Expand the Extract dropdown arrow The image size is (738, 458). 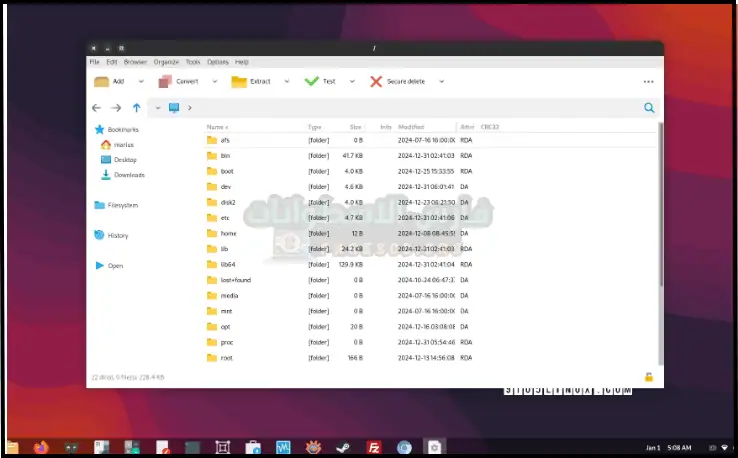pos(287,81)
